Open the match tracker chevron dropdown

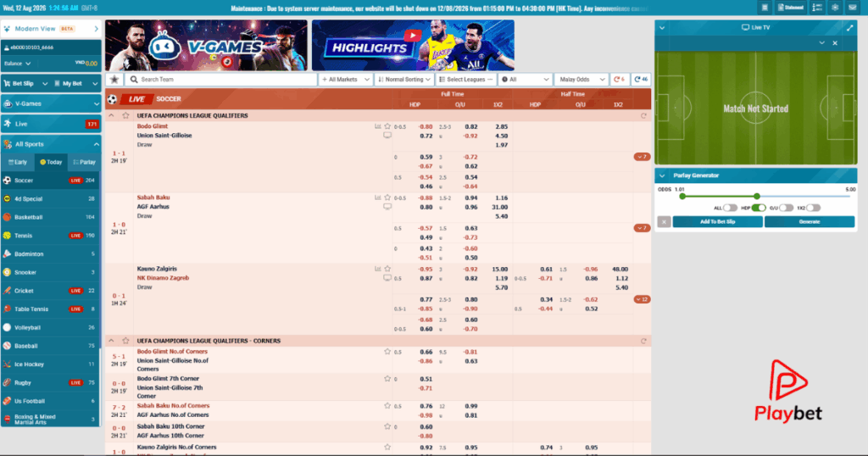point(822,43)
